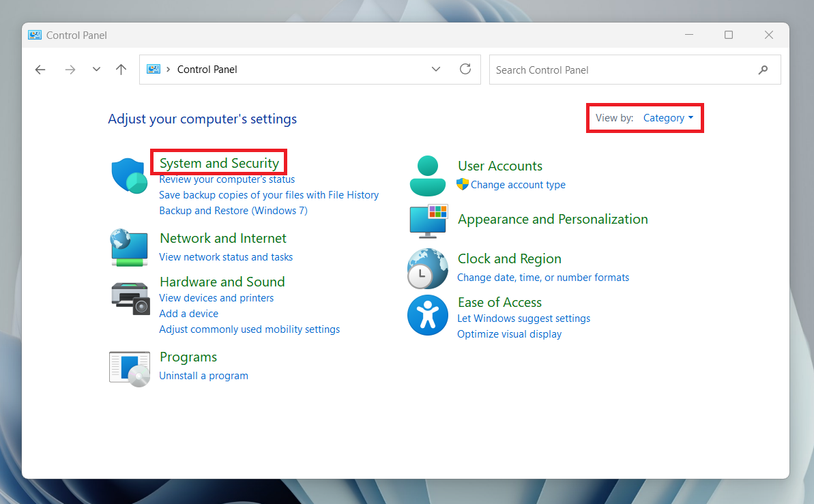Image resolution: width=814 pixels, height=504 pixels.
Task: Open the View by Category dropdown
Action: click(668, 118)
